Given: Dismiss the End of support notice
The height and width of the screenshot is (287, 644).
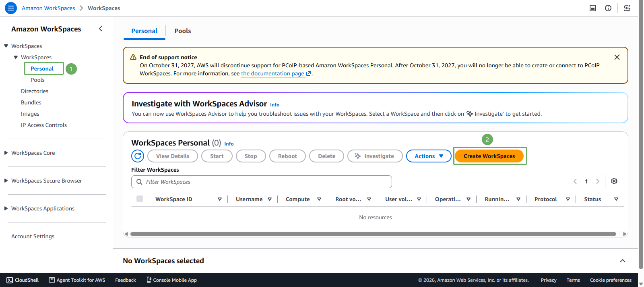Looking at the screenshot, I should tap(617, 57).
